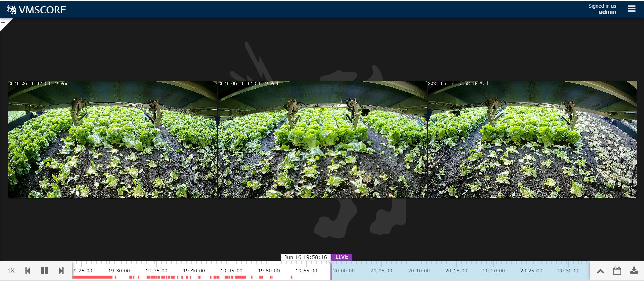
Task: Click 20:30:00 on the future timeline
Action: tap(569, 271)
